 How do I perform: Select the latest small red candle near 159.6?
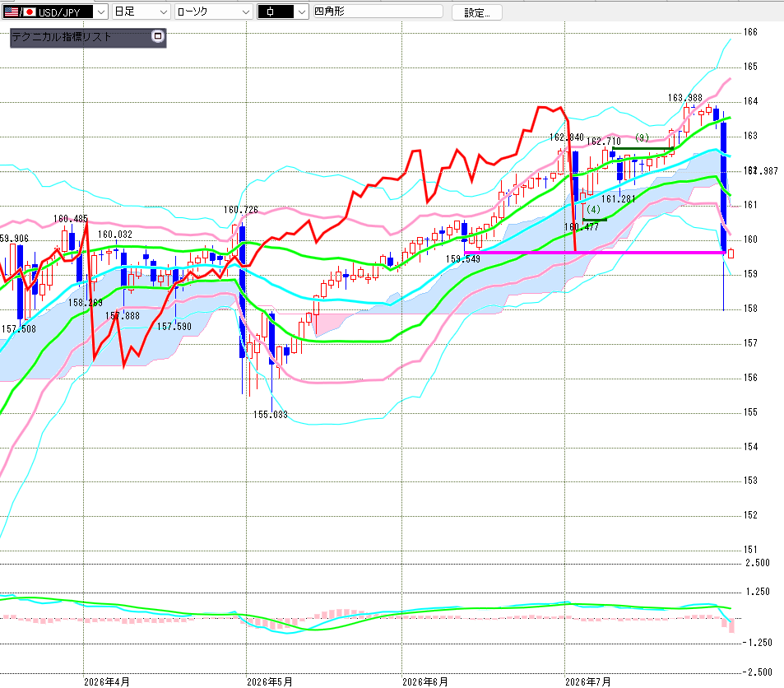pos(731,253)
